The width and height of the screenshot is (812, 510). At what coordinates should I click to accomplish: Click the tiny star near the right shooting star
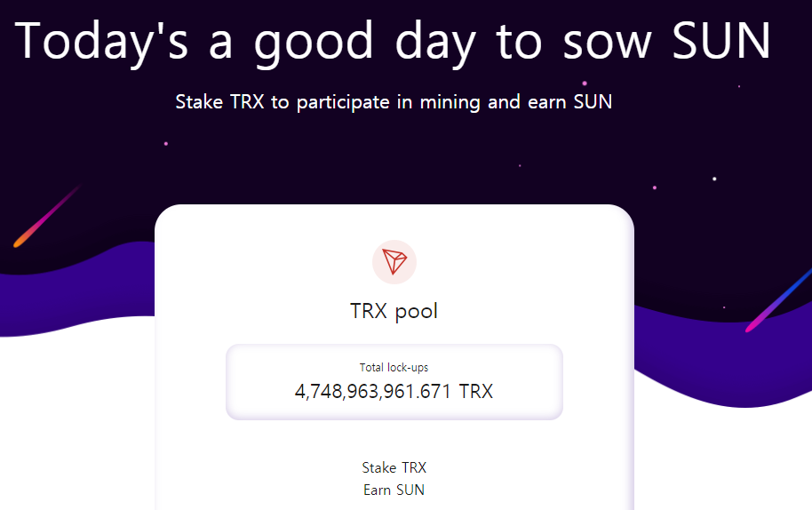724,307
